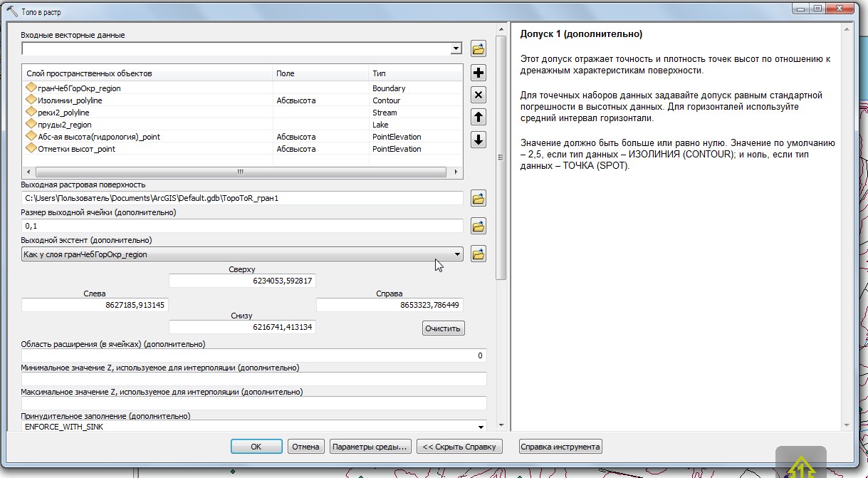The image size is (868, 478).
Task: Open folder icon beside output extent
Action: pos(479,254)
